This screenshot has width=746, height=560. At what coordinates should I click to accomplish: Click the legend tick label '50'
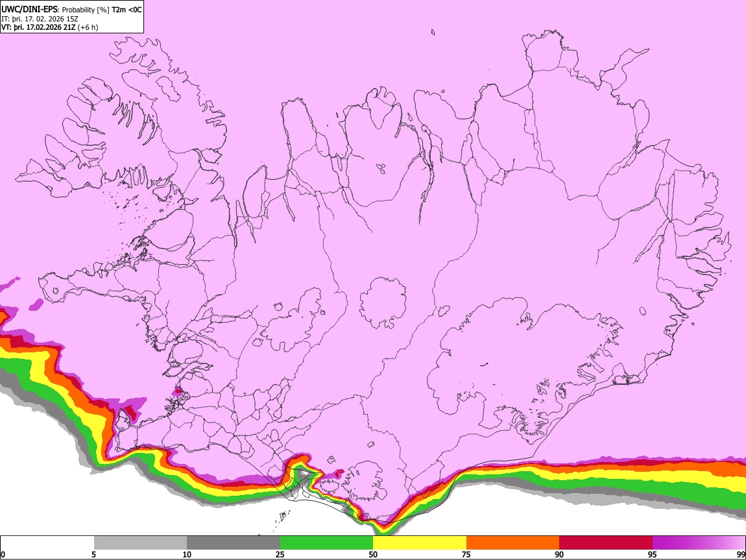(x=373, y=554)
